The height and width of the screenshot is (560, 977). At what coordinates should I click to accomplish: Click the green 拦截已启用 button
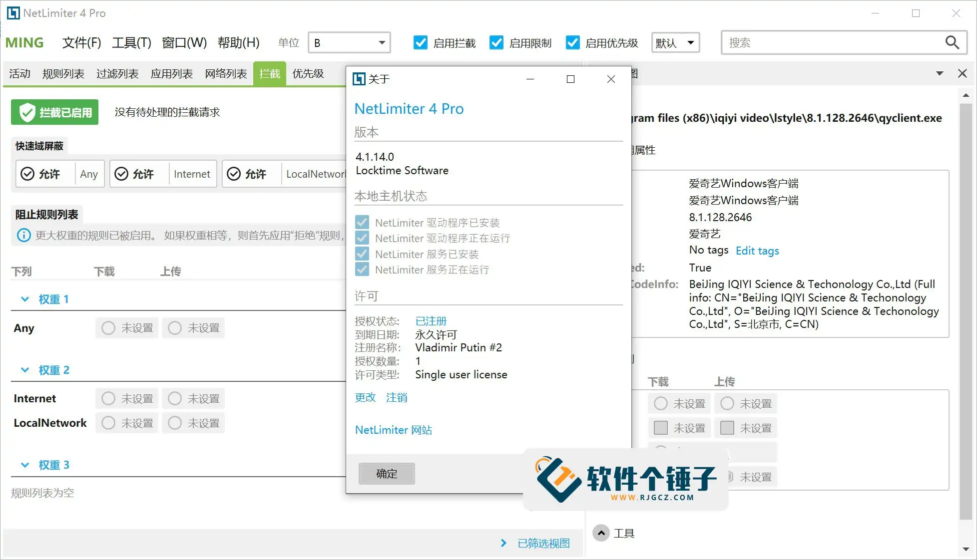[55, 112]
